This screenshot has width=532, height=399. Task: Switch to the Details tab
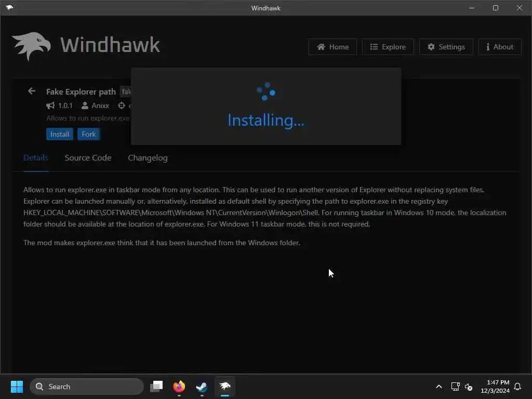(36, 158)
